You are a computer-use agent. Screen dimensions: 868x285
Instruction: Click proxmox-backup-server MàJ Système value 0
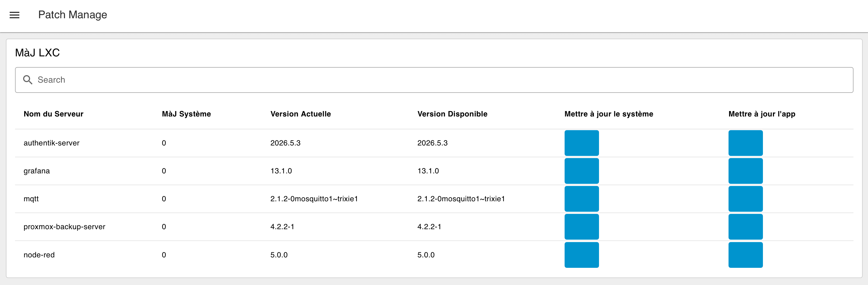[x=164, y=227]
